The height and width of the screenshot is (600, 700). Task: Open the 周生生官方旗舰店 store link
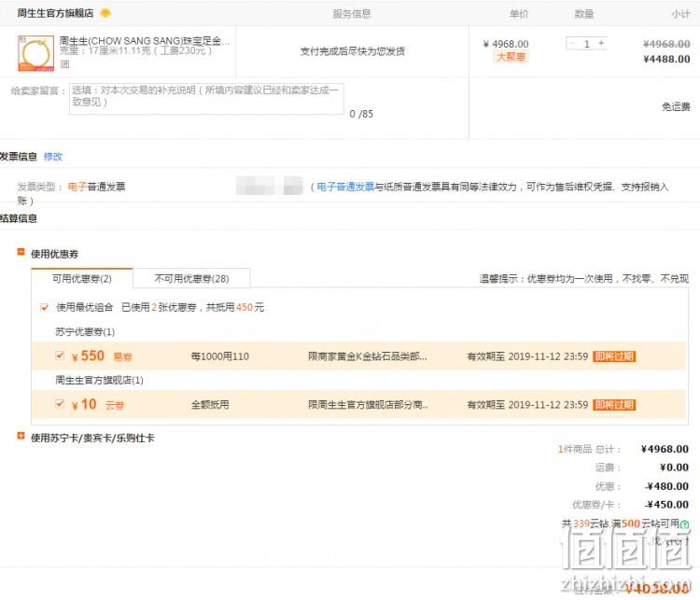pos(55,13)
